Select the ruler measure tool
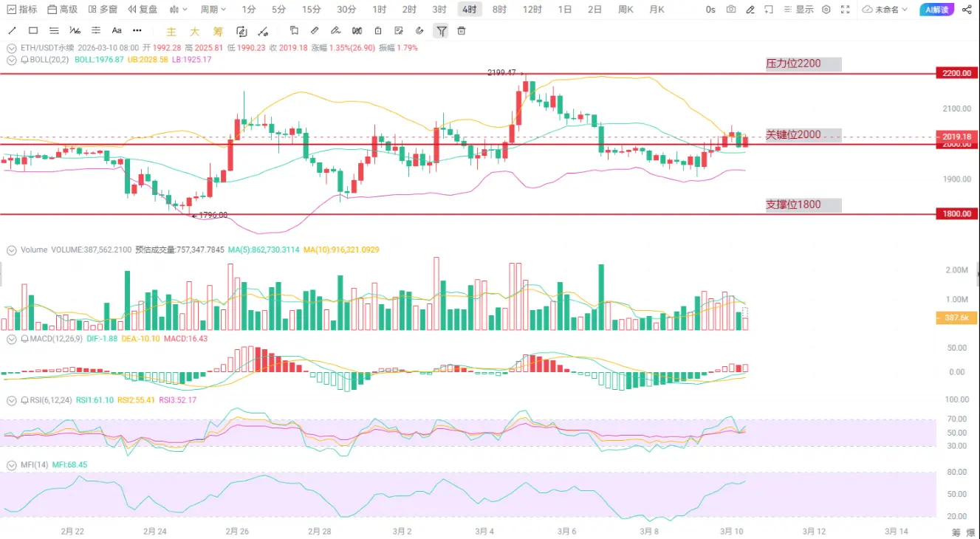Image resolution: width=980 pixels, height=539 pixels. coord(315,31)
